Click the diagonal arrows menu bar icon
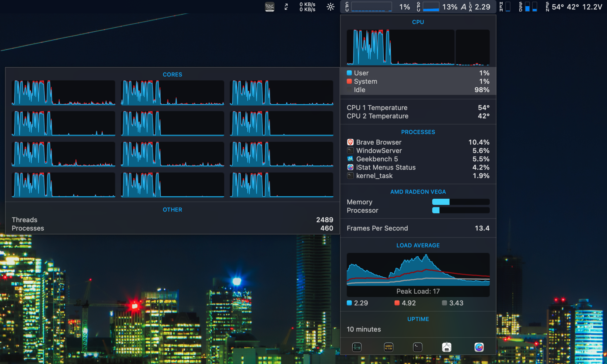Screen dimensions: 607x364 [286, 7]
